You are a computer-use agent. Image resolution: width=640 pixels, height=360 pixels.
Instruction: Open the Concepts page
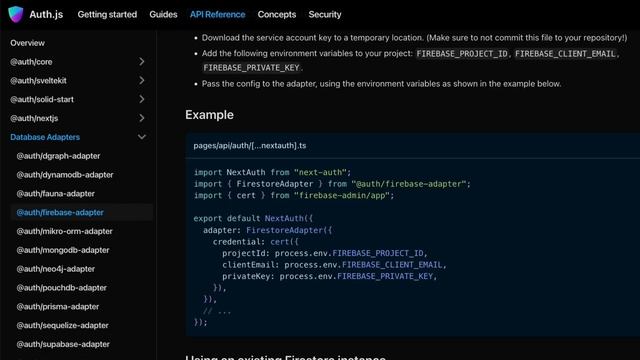[277, 14]
